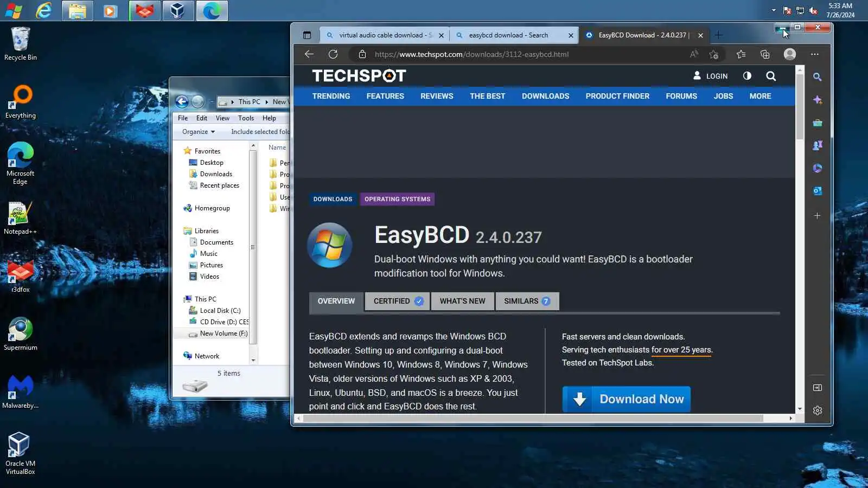Select Local Disk (C:) in Explorer tree
This screenshot has height=488, width=868.
(215, 311)
